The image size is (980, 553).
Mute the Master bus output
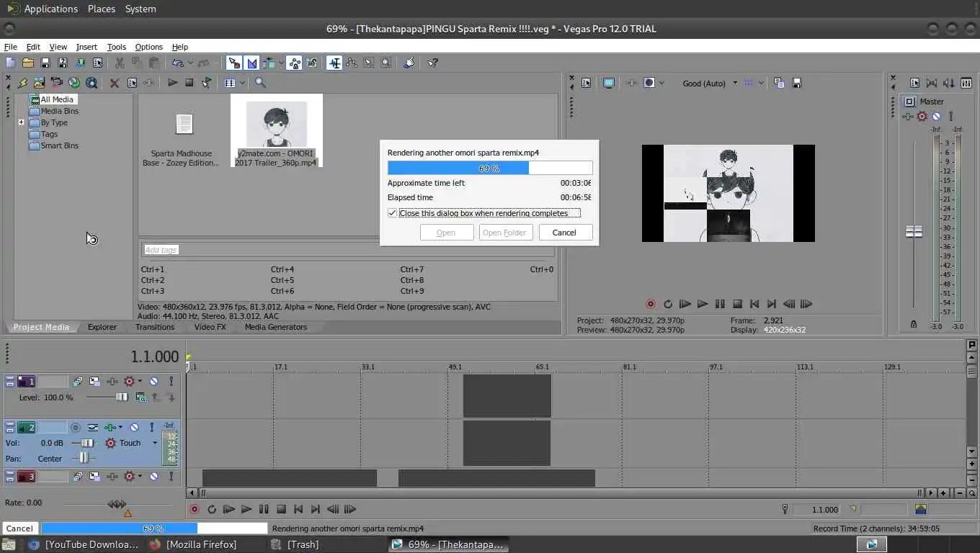pos(936,116)
